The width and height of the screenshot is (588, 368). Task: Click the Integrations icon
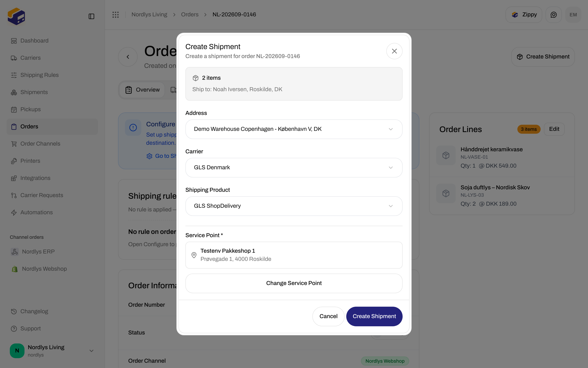point(14,178)
